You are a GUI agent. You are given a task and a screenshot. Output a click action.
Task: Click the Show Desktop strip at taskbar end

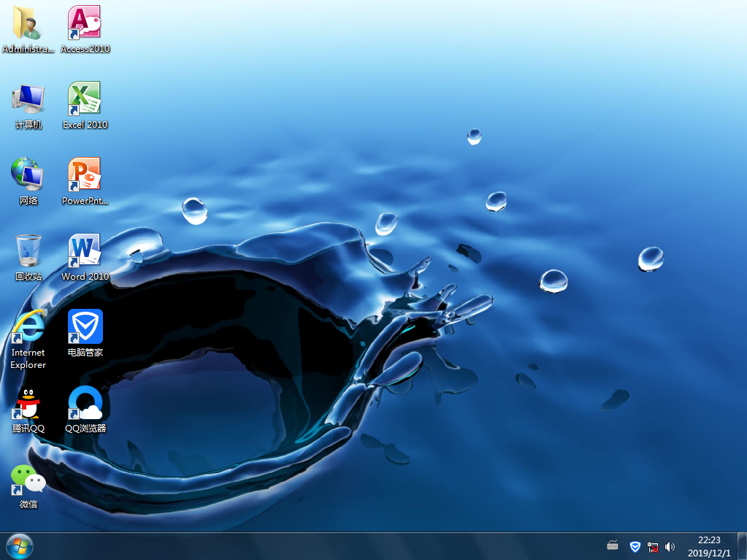click(x=742, y=546)
